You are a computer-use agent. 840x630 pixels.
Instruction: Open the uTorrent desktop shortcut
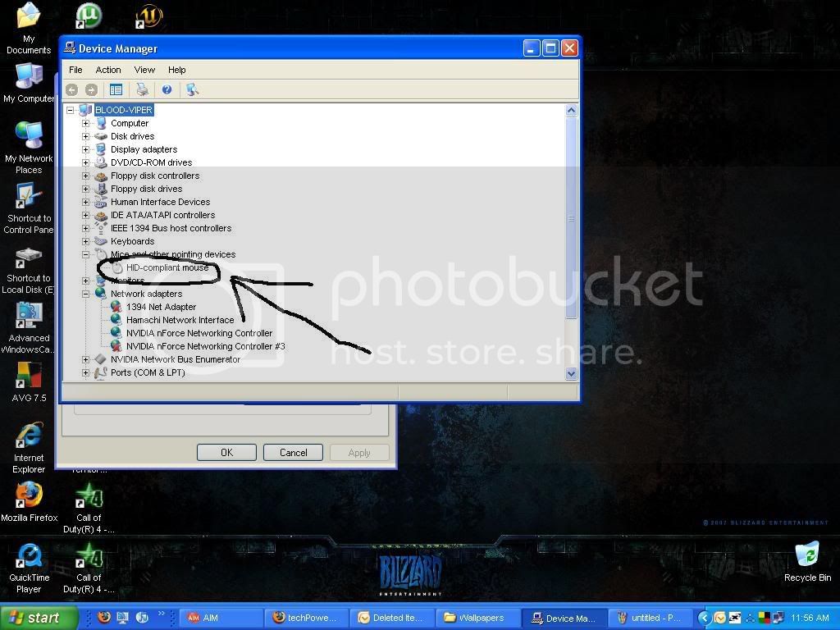pos(89,16)
